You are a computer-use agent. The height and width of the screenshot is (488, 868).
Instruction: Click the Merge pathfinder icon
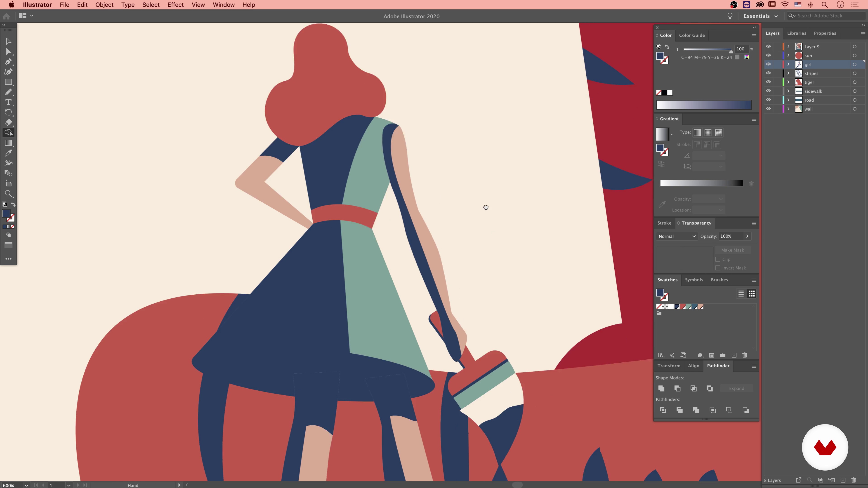pyautogui.click(x=696, y=410)
